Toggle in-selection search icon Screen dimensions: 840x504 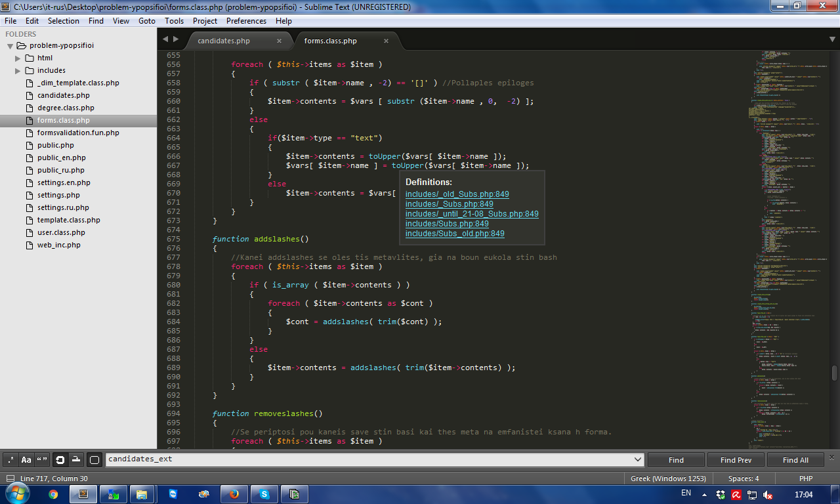point(75,459)
